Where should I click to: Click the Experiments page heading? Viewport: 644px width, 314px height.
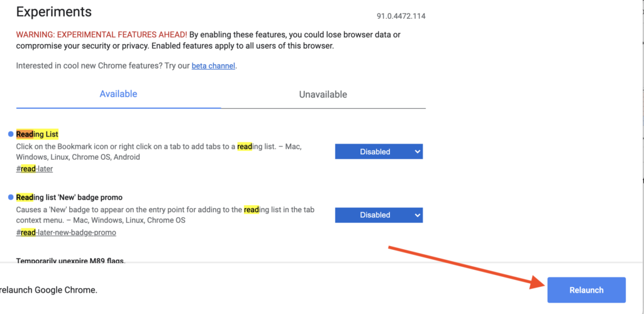53,12
